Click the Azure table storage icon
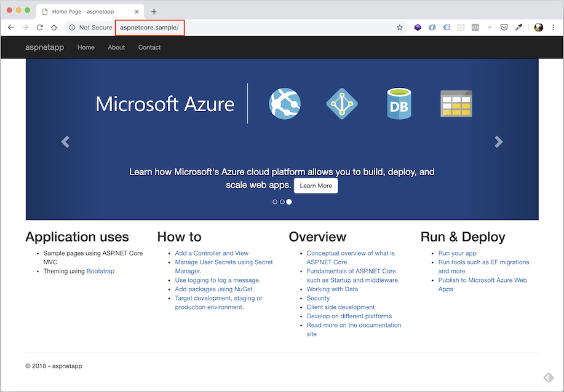Screen dimensions: 564x392 coord(456,104)
